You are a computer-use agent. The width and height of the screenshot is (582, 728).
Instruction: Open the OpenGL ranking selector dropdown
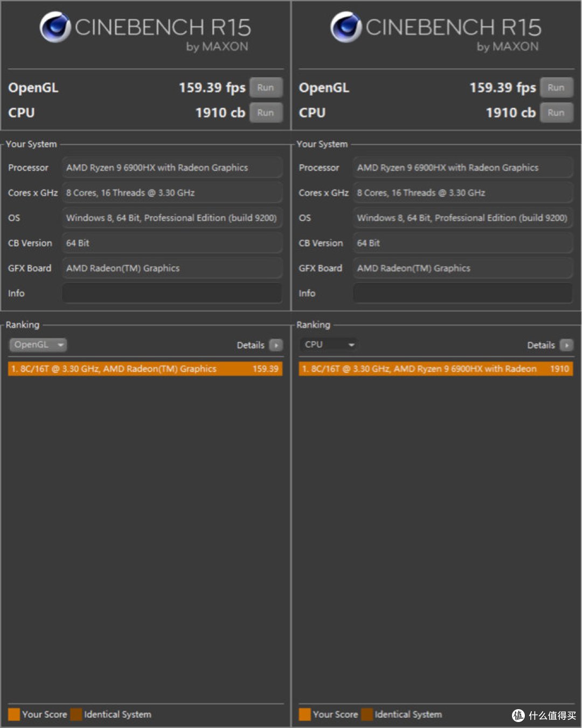(38, 344)
